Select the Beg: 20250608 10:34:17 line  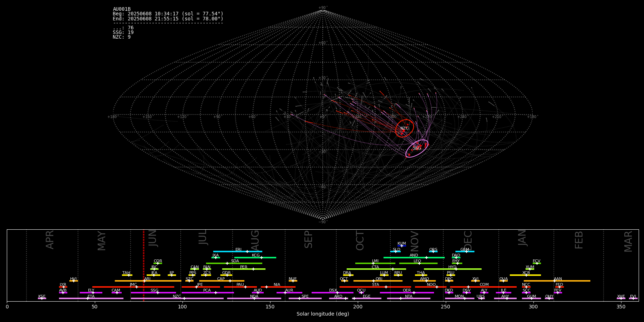(x=168, y=14)
